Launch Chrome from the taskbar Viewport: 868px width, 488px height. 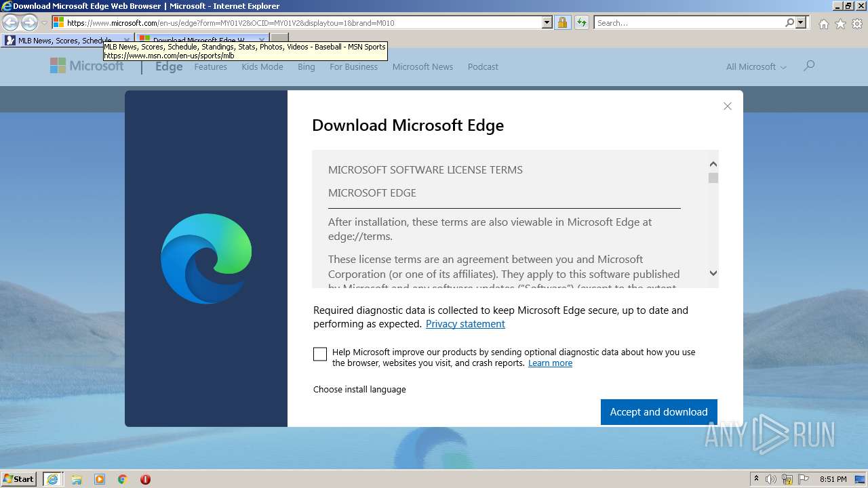click(123, 479)
